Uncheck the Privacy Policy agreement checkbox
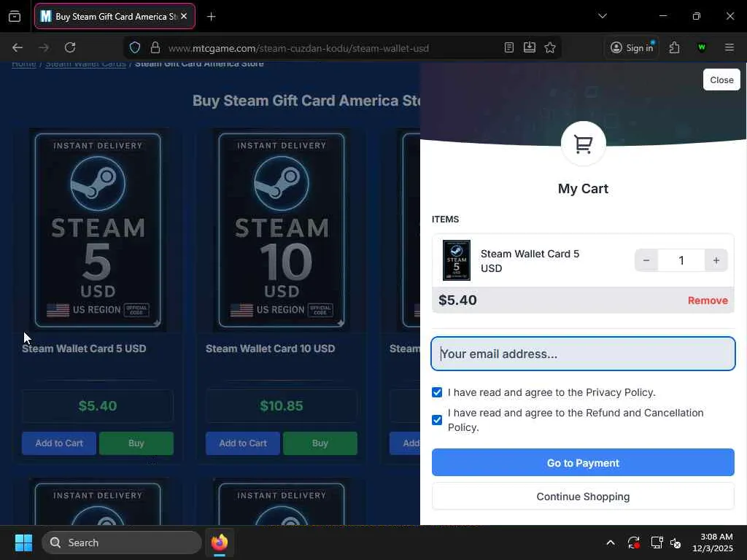Image resolution: width=747 pixels, height=560 pixels. pyautogui.click(x=437, y=392)
